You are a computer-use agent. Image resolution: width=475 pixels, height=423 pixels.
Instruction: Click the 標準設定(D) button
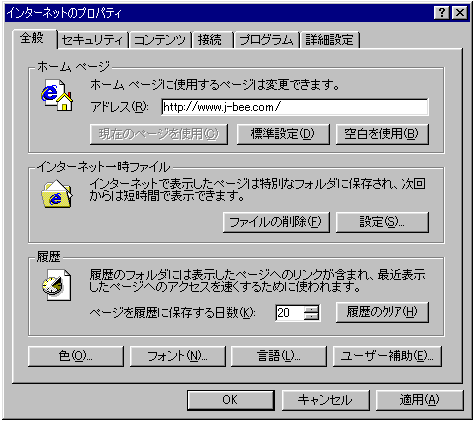[283, 134]
